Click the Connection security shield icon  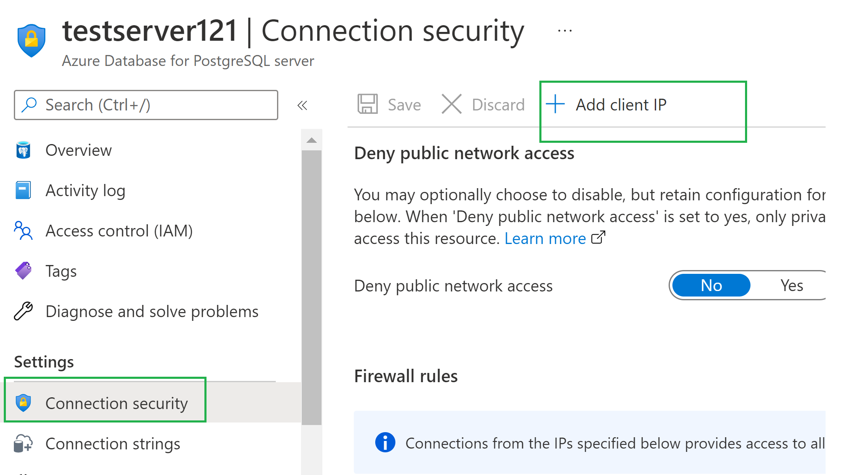[24, 403]
